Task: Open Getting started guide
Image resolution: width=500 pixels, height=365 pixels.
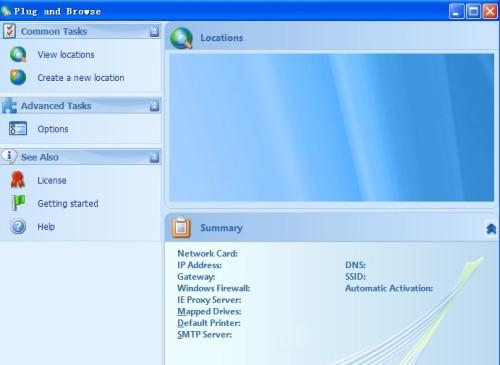Action: pyautogui.click(x=68, y=203)
